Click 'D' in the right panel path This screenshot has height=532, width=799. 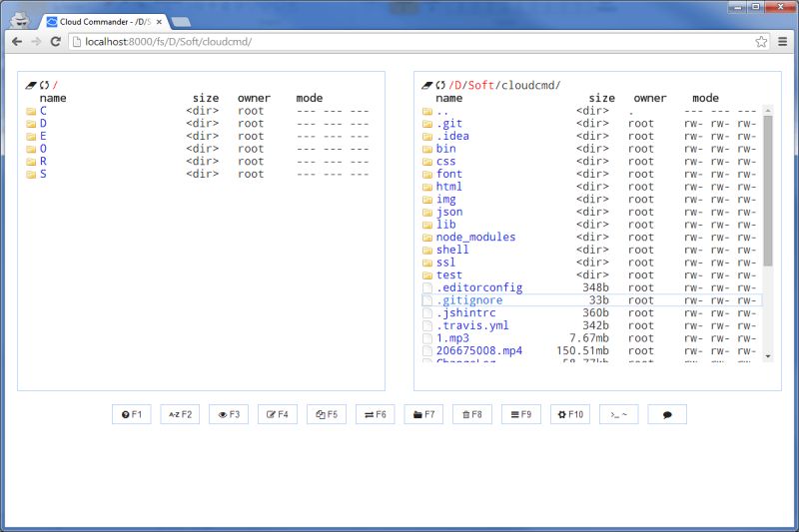tap(458, 85)
